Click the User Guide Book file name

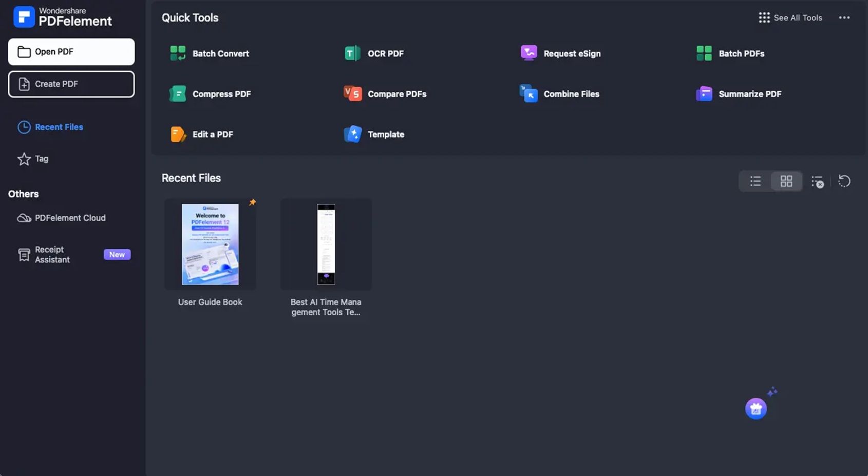tap(210, 302)
